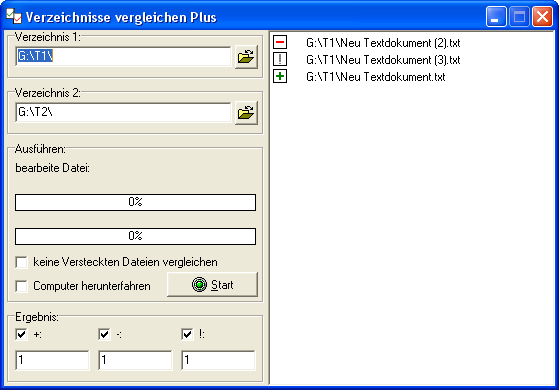Viewport: 559px width, 390px height.
Task: Close the Verzeichnisse vergleichen Plus window
Action: tap(542, 16)
